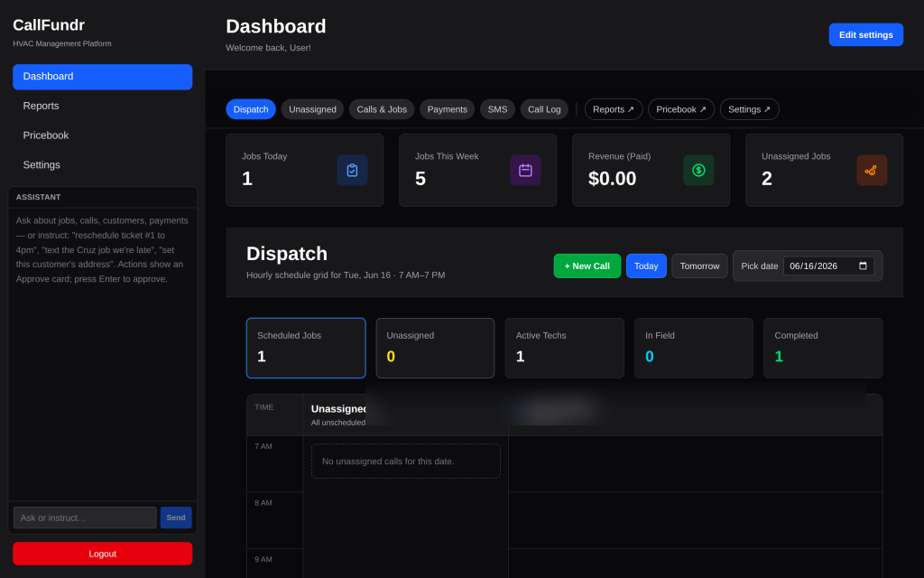Click the Jobs Today clipboard icon
Image resolution: width=924 pixels, height=578 pixels.
[x=352, y=170]
